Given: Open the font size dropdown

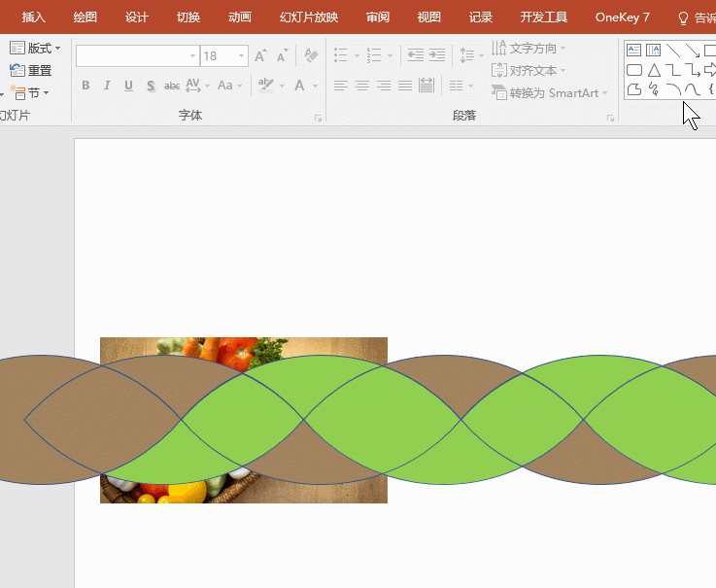Looking at the screenshot, I should pyautogui.click(x=241, y=56).
